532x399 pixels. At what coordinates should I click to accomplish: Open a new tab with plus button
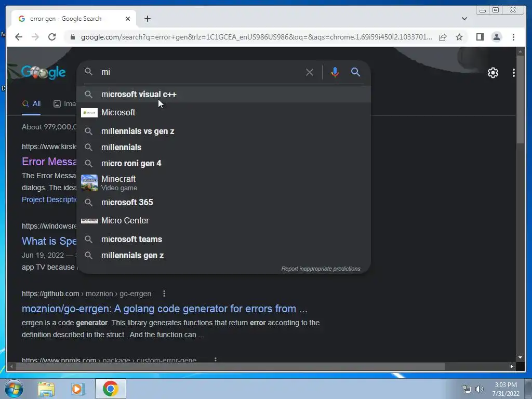(147, 19)
